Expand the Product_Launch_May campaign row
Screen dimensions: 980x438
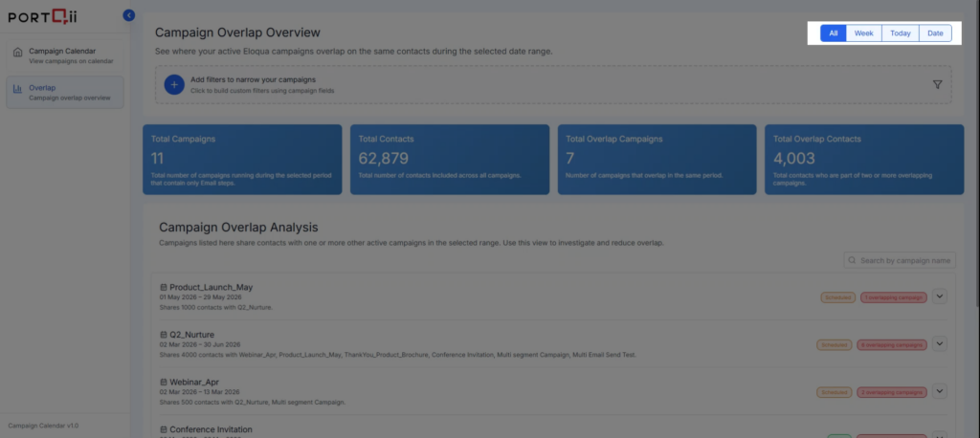pyautogui.click(x=939, y=296)
